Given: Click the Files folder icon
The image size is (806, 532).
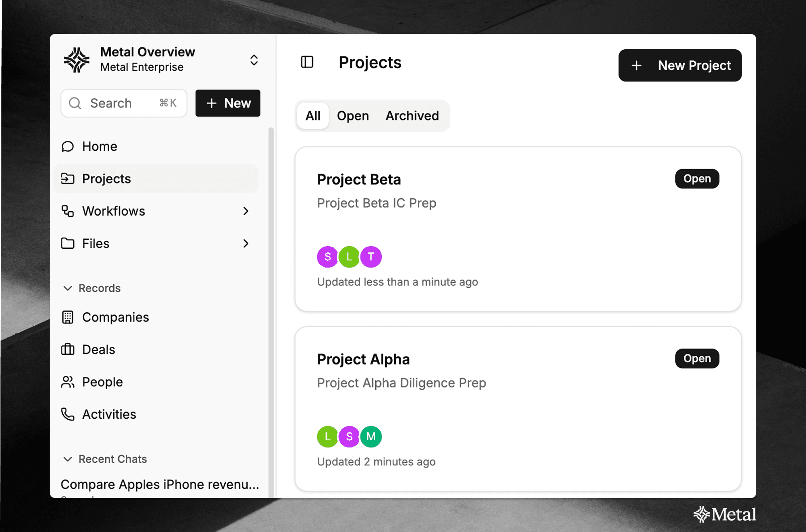Looking at the screenshot, I should (x=68, y=243).
